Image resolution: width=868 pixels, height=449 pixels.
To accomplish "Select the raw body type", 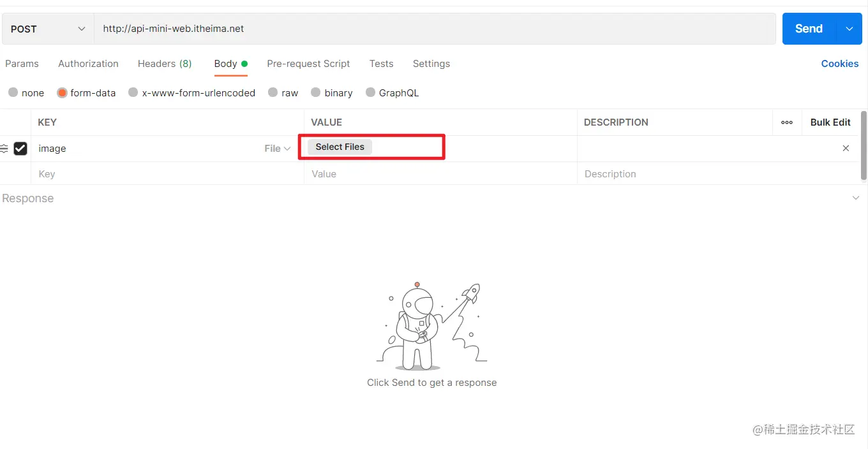I will tap(283, 92).
